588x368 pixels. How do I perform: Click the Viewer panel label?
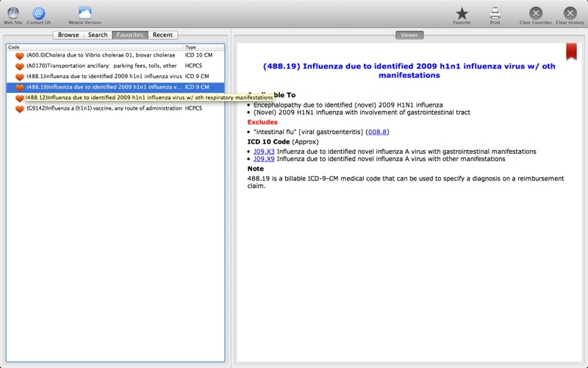(409, 35)
